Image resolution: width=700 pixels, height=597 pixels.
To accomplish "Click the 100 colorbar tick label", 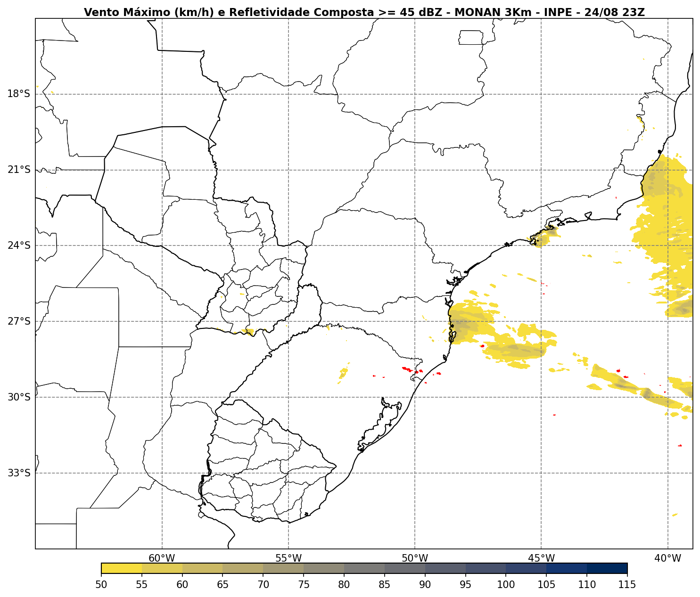I will [x=506, y=585].
